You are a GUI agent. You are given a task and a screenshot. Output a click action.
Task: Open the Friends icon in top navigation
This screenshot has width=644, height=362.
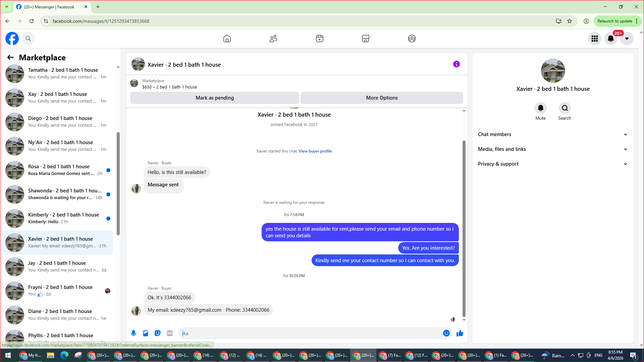click(273, 39)
